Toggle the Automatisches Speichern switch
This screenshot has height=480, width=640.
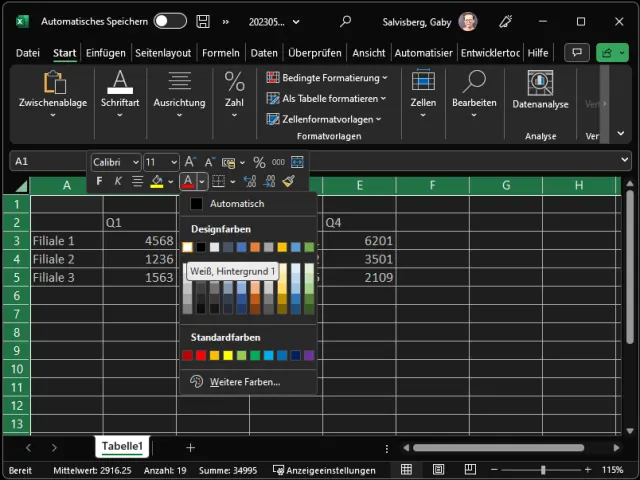coord(169,21)
